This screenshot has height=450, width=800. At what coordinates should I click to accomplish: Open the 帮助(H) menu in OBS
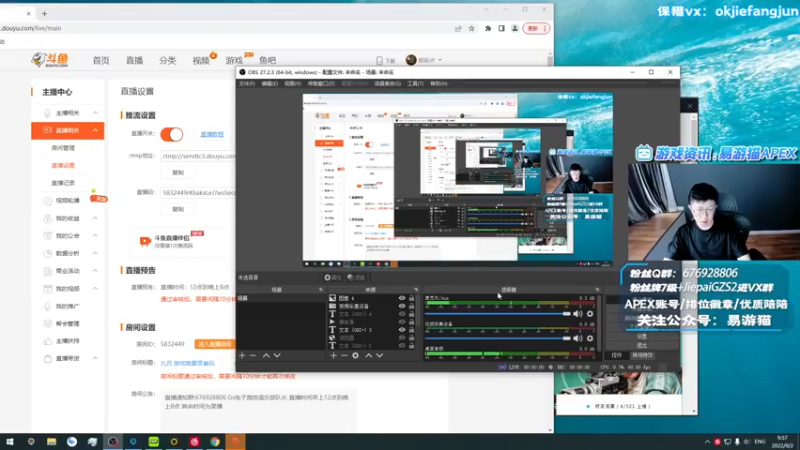[438, 84]
